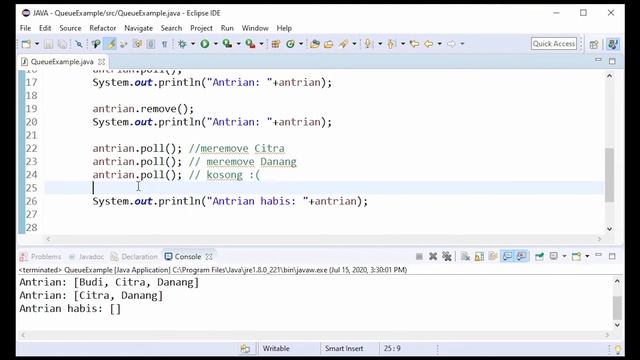Click Remove All Terminated Launches icon

447,256
